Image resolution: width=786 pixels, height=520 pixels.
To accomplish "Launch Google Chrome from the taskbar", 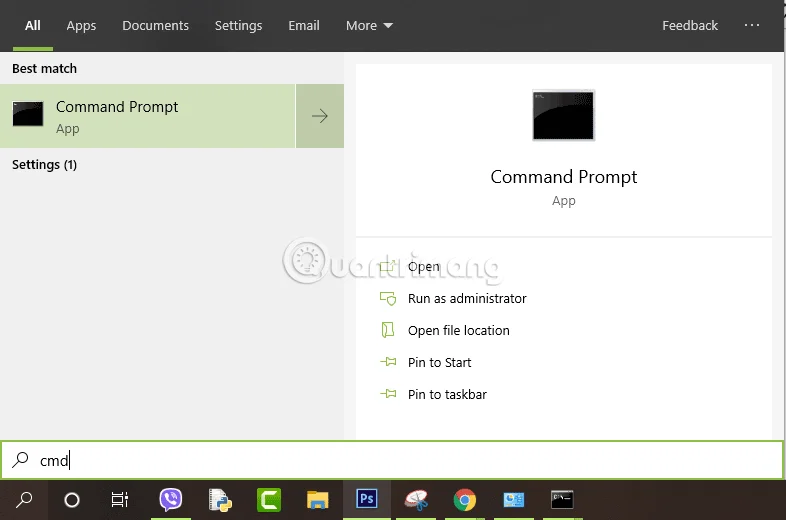I will [464, 500].
